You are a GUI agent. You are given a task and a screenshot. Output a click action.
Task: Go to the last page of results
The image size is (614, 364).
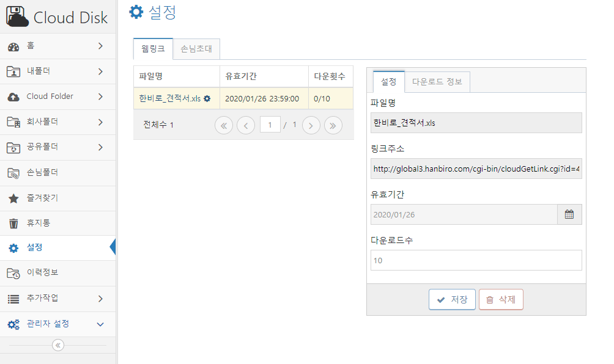pos(333,125)
